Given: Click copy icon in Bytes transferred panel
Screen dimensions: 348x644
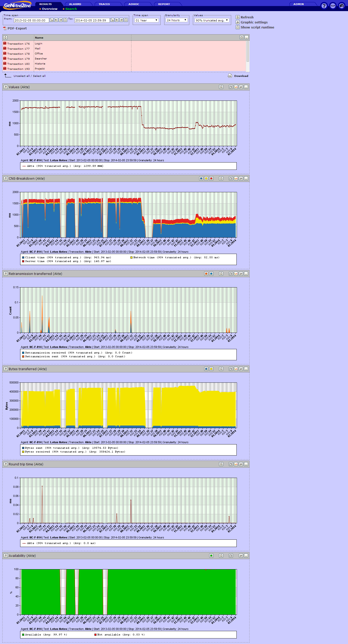Looking at the screenshot, I should pyautogui.click(x=231, y=369).
